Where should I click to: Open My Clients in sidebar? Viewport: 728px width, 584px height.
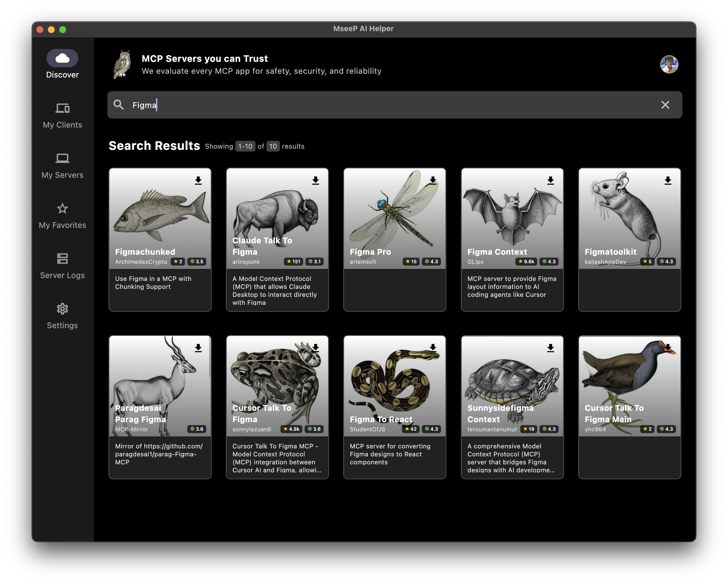pos(62,115)
